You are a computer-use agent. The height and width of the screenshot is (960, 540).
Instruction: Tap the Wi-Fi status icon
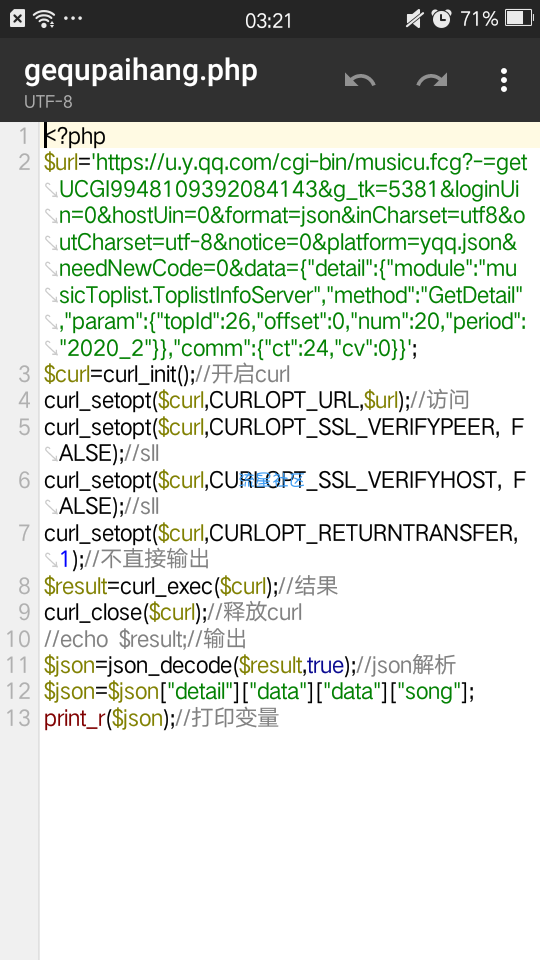pos(44,19)
